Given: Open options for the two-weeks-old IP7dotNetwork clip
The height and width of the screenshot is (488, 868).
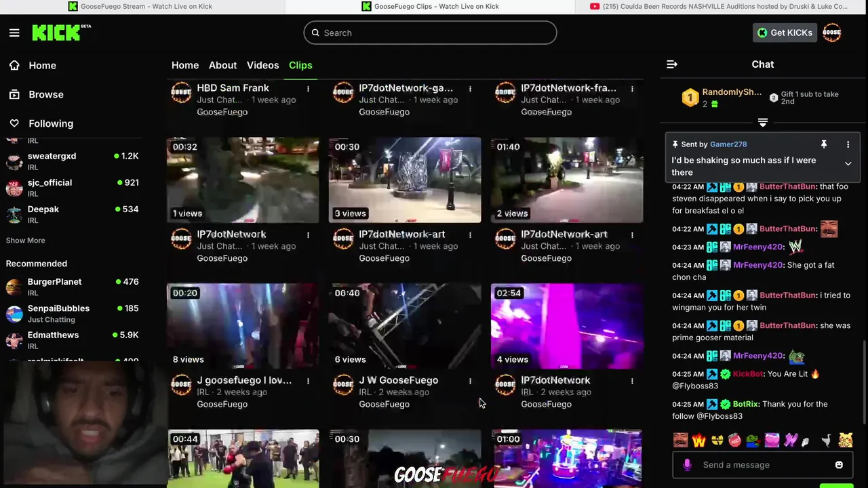Looking at the screenshot, I should point(632,381).
